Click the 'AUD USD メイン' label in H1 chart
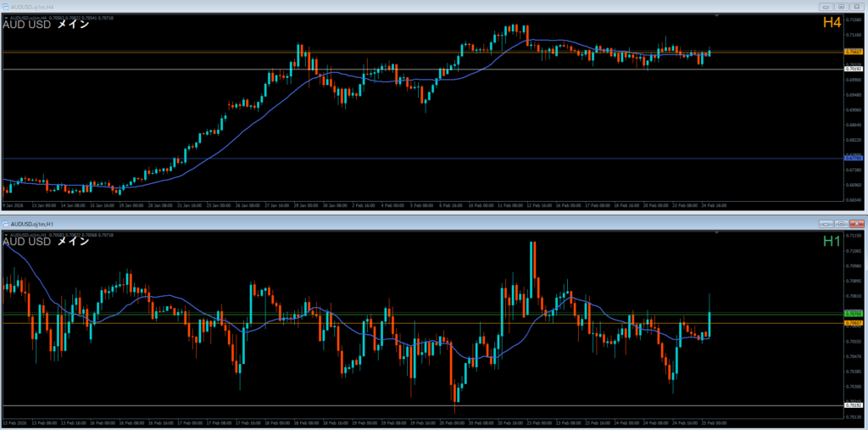 (46, 242)
